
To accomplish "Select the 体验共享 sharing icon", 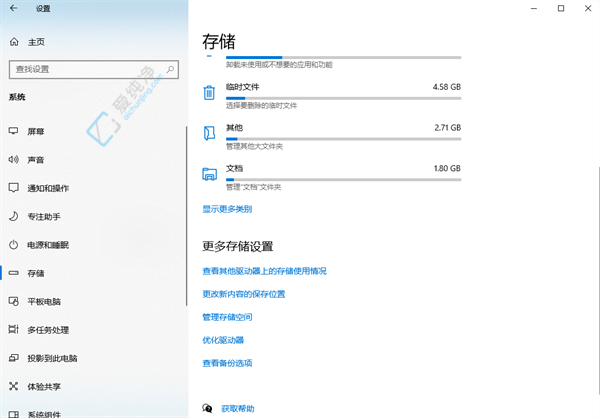I will click(13, 386).
